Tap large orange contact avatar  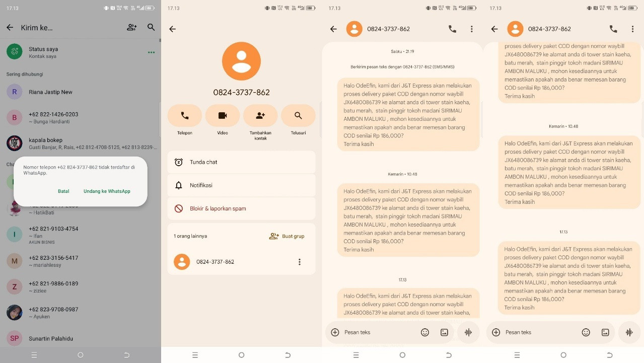pyautogui.click(x=241, y=61)
